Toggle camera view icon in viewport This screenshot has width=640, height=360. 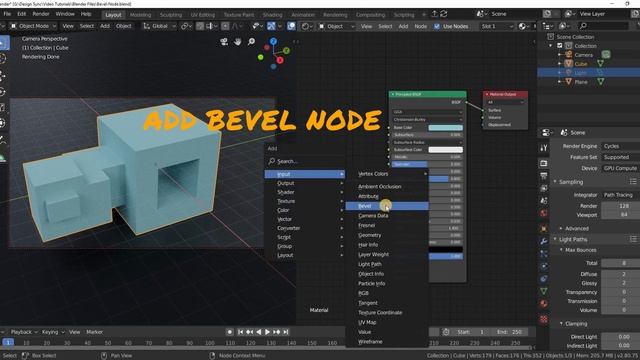(x=224, y=42)
